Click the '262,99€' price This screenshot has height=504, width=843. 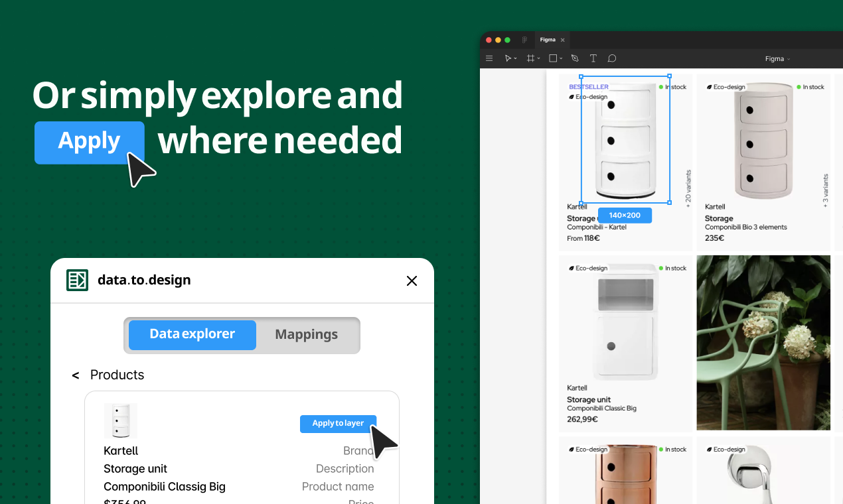(582, 419)
